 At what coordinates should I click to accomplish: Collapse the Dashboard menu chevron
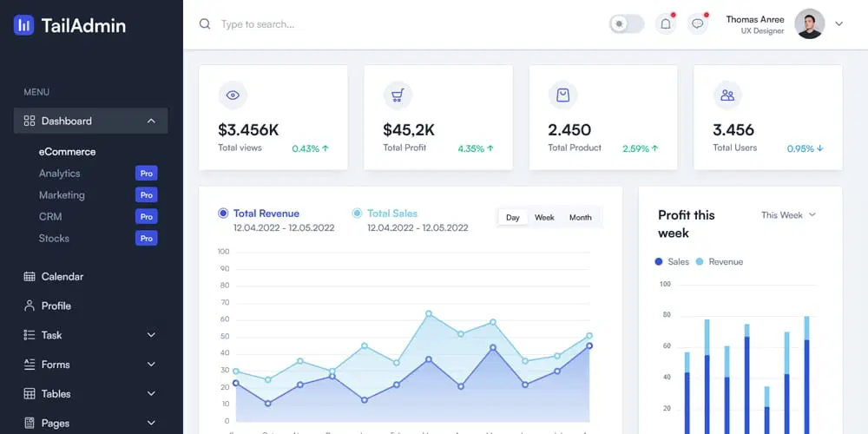151,121
